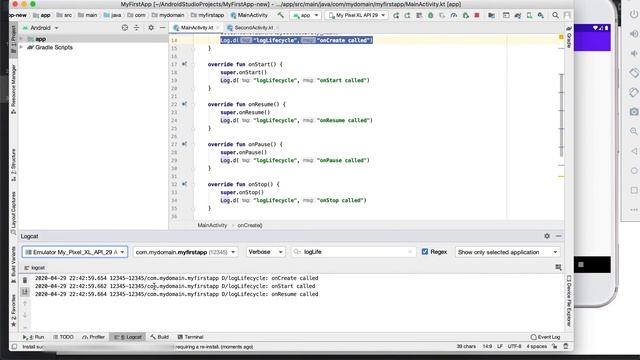Open Logcat panel settings gear

coord(547,236)
